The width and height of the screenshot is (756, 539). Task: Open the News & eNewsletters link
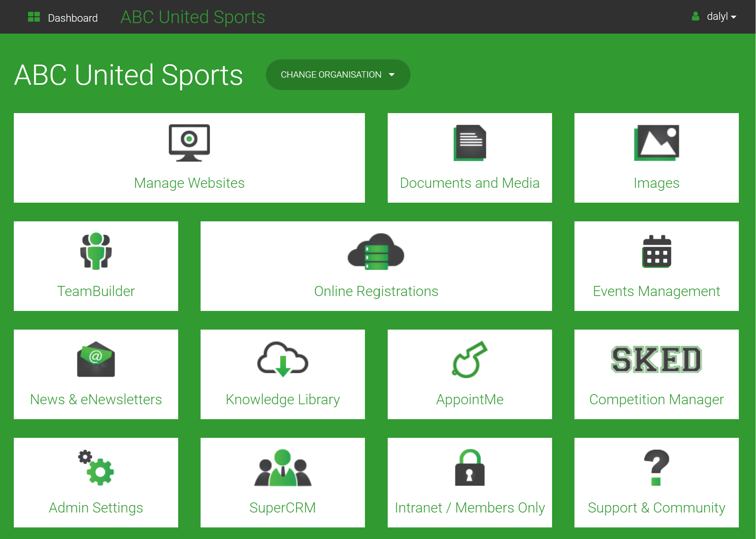[96, 399]
